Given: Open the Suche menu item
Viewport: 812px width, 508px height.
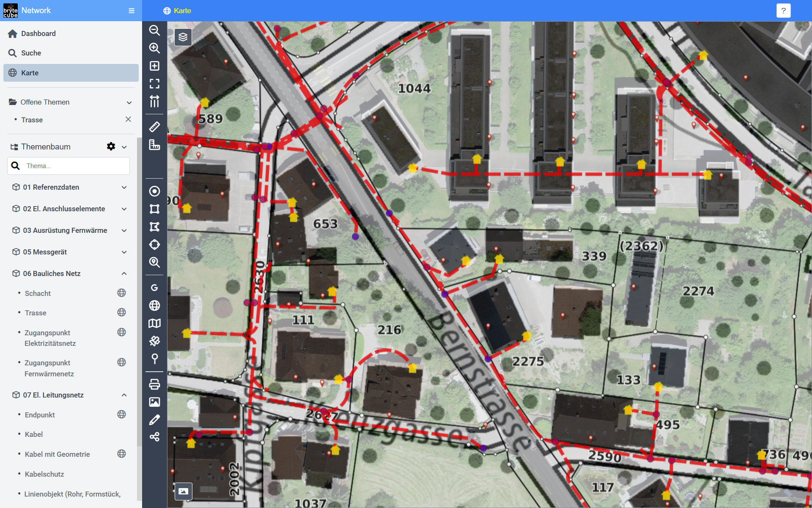Looking at the screenshot, I should [31, 53].
